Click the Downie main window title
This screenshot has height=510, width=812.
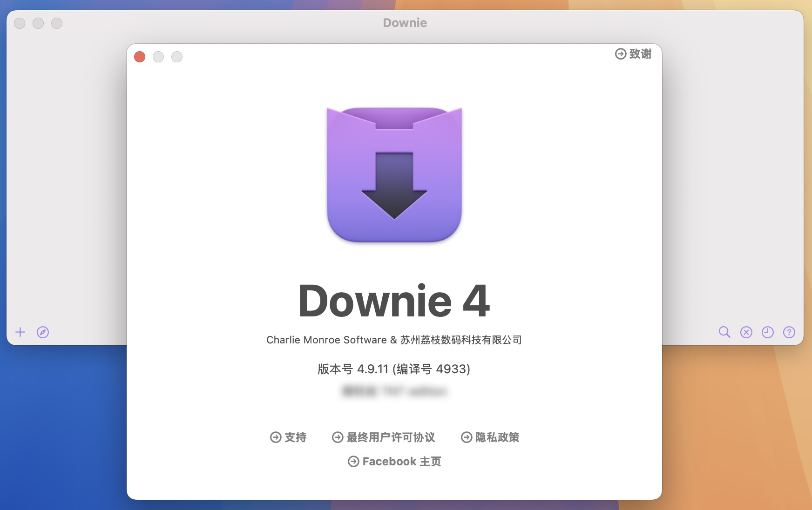[x=405, y=23]
